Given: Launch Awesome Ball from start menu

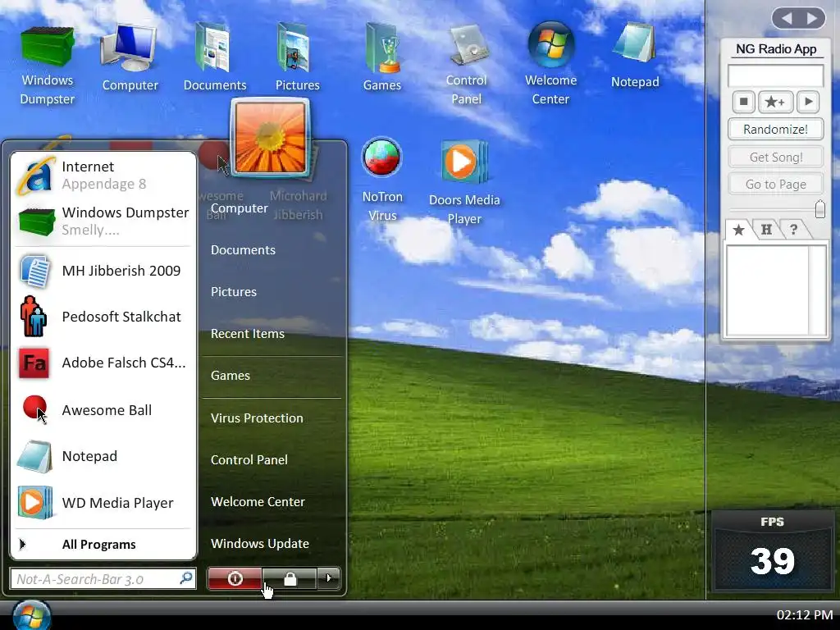Looking at the screenshot, I should point(103,410).
